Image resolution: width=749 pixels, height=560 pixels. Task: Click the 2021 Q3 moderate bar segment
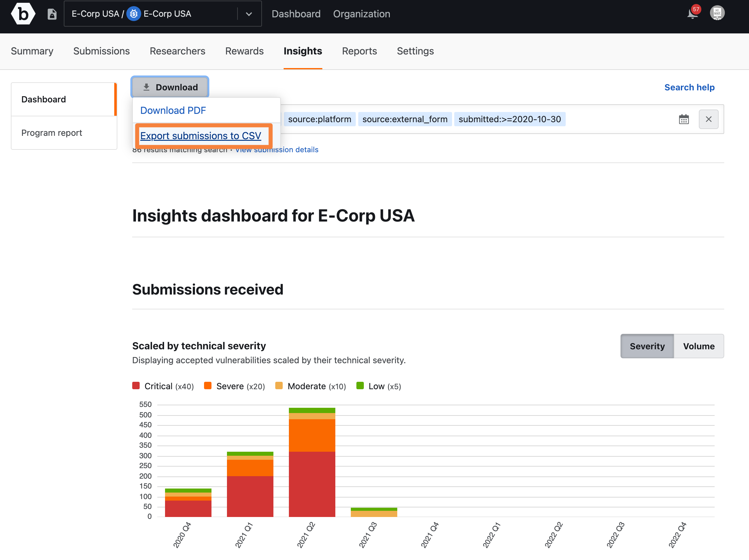click(x=374, y=514)
